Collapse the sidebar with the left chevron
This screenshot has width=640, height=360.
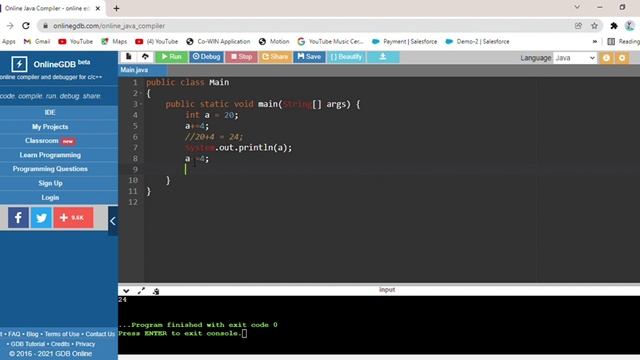click(x=113, y=221)
